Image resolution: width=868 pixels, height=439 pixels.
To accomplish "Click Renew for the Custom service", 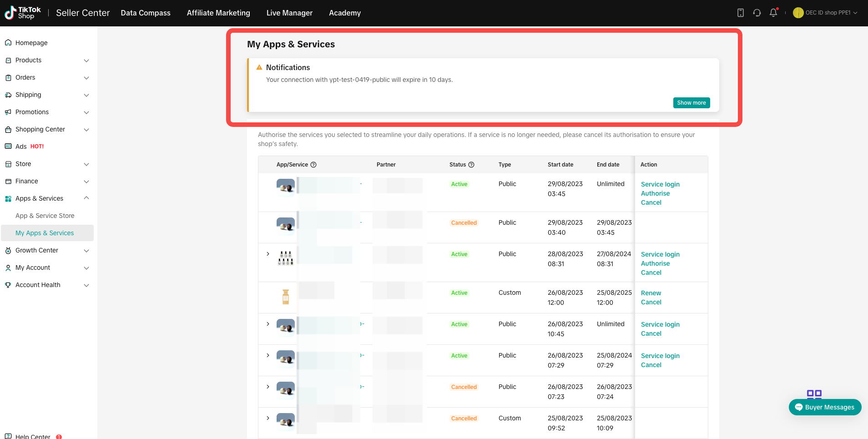I will (x=651, y=293).
